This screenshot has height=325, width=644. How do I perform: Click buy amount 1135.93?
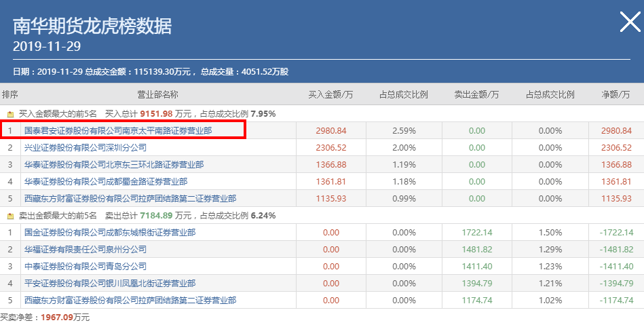pyautogui.click(x=331, y=198)
